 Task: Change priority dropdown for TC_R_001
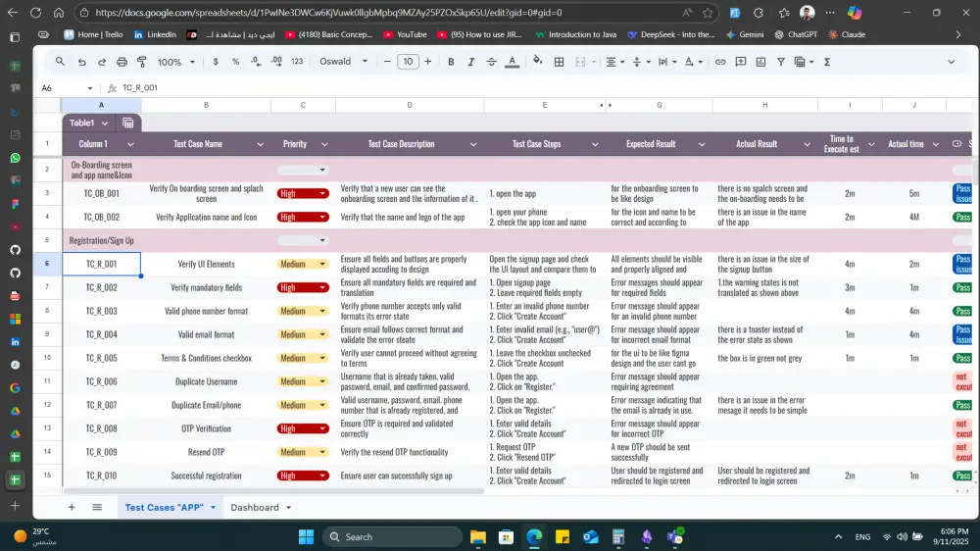pos(303,264)
